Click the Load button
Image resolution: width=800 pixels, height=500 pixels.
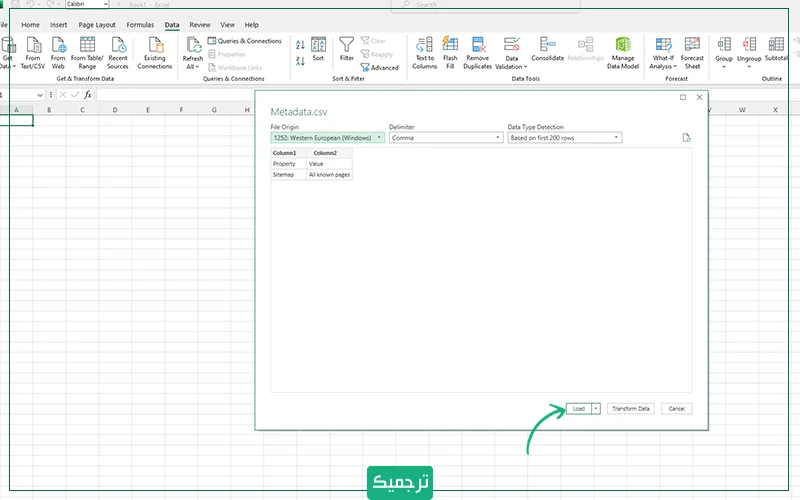(x=579, y=409)
